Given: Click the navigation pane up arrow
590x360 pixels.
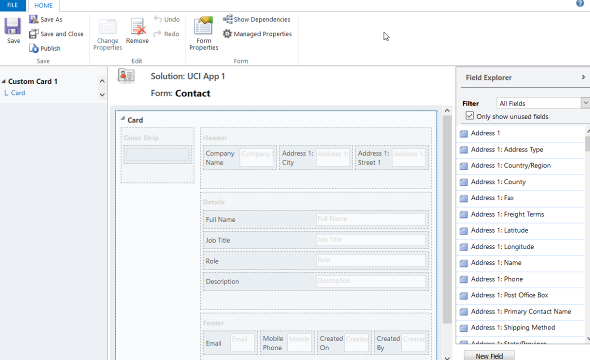Looking at the screenshot, I should coord(102,81).
